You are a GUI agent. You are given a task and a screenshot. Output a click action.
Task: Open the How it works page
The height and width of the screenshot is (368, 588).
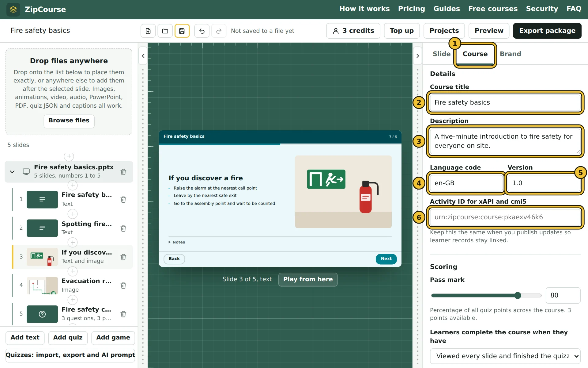[364, 9]
